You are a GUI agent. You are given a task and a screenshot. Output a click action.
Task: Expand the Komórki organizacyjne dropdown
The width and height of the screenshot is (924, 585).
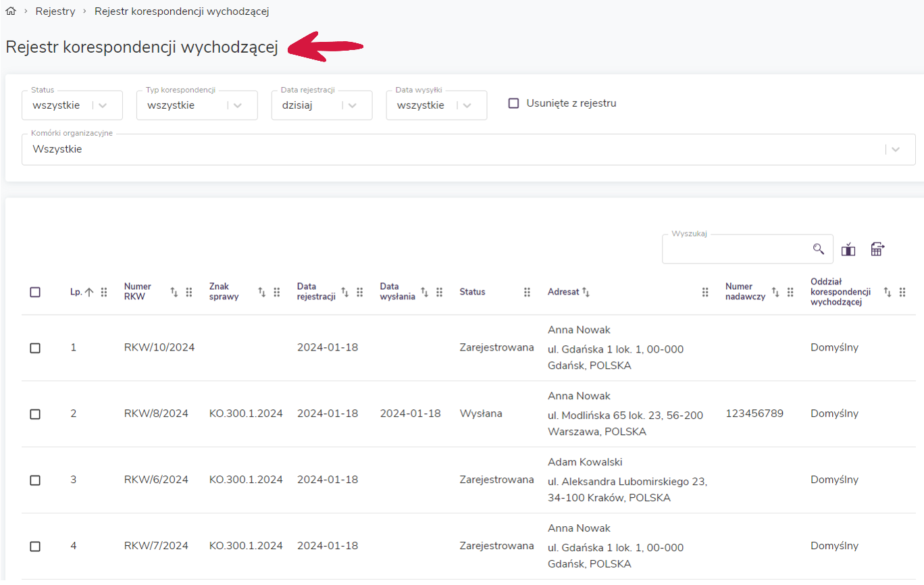[x=896, y=149]
